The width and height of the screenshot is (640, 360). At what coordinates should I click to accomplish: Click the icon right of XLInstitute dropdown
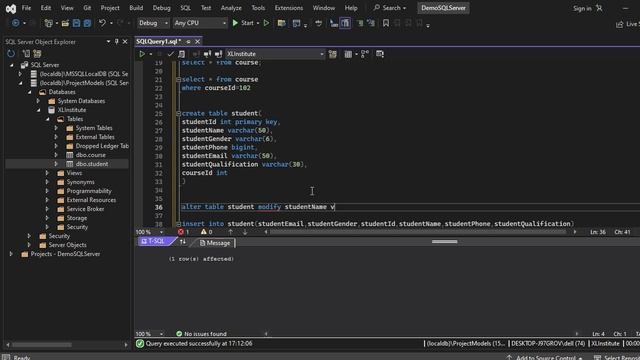(333, 54)
